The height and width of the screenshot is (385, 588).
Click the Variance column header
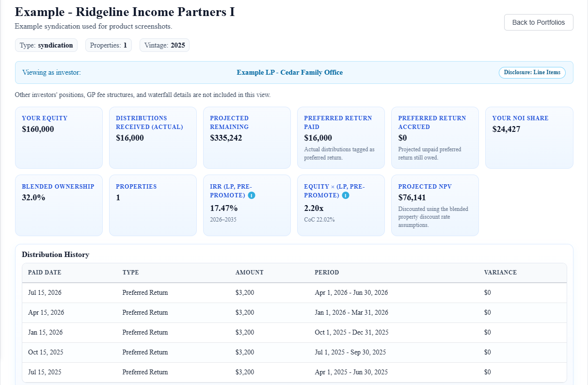point(500,273)
